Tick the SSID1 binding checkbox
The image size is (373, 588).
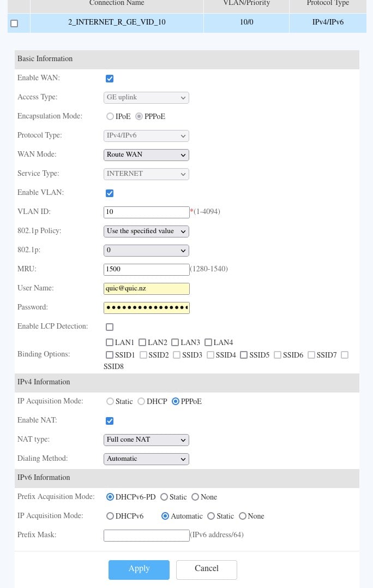(110, 355)
